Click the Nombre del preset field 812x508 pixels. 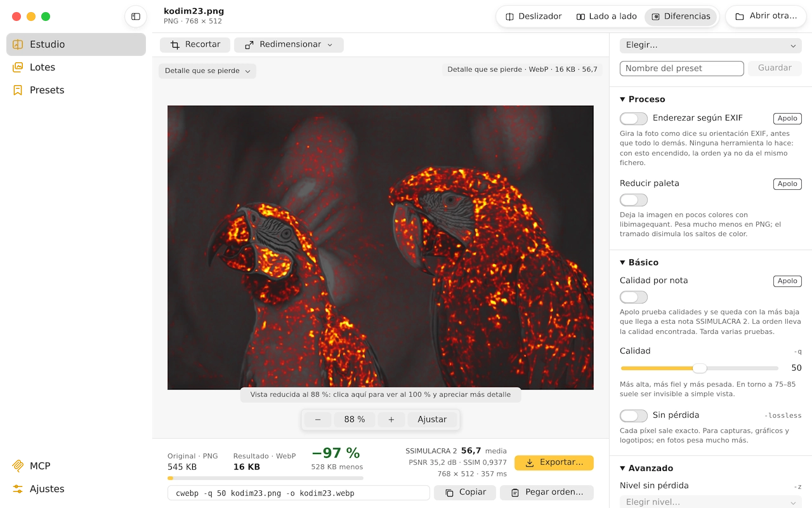tap(682, 69)
